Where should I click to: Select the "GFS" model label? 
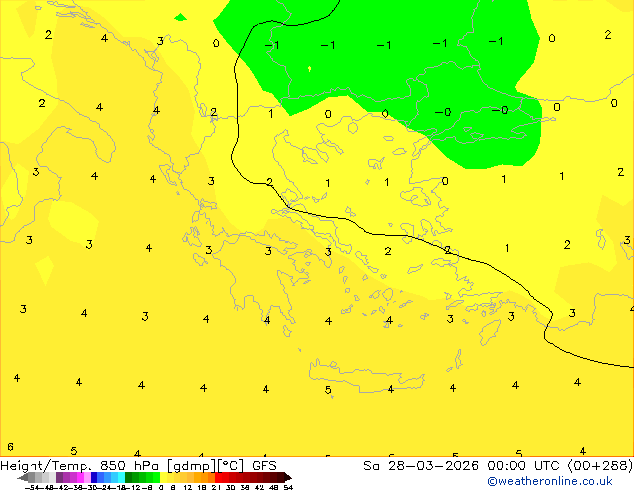pyautogui.click(x=264, y=466)
